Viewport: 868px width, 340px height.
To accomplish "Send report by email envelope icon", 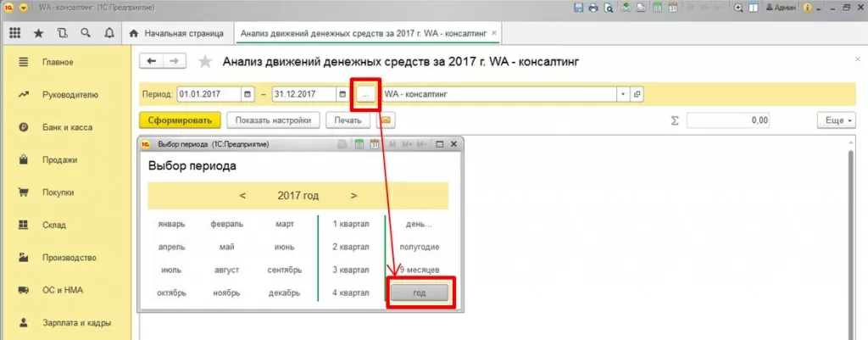I will pyautogui.click(x=386, y=120).
